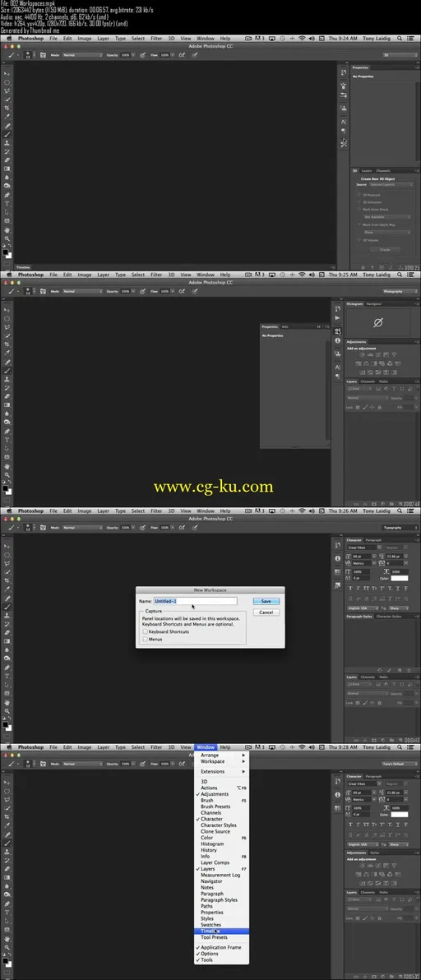421x980 pixels.
Task: Open the Typography workspace switcher dropdown
Action: 400,528
